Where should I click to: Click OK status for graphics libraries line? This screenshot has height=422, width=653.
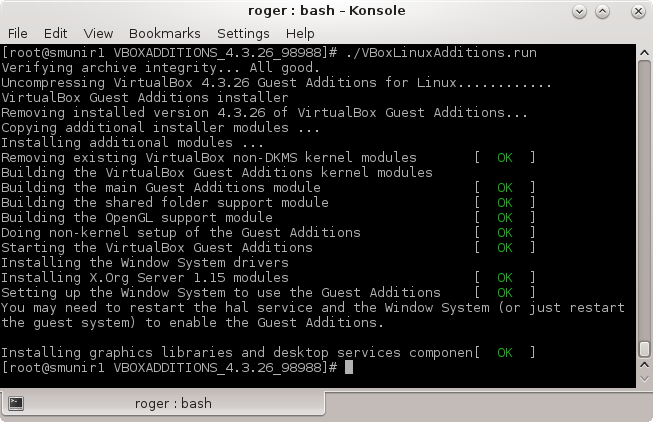tap(505, 352)
